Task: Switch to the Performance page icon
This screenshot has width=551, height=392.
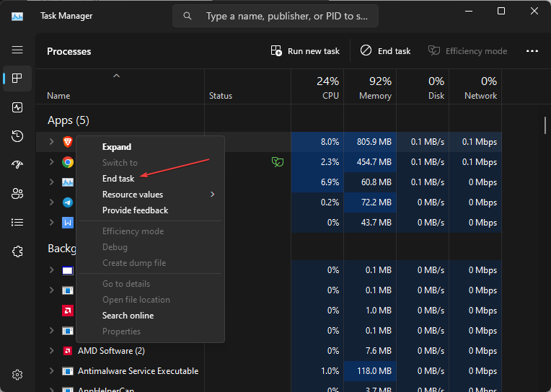Action: click(17, 107)
